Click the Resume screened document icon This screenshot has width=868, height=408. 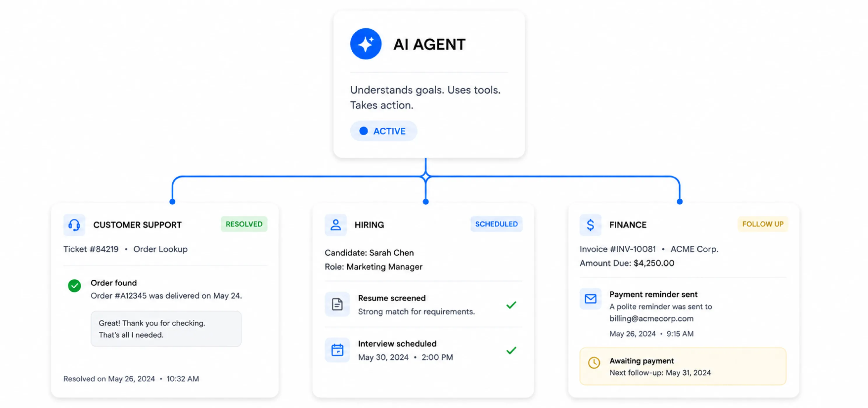coord(337,304)
